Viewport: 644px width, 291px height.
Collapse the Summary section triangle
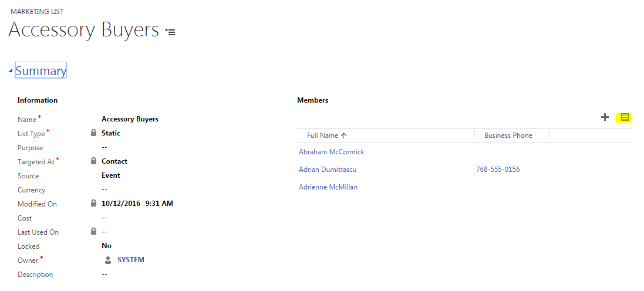10,72
